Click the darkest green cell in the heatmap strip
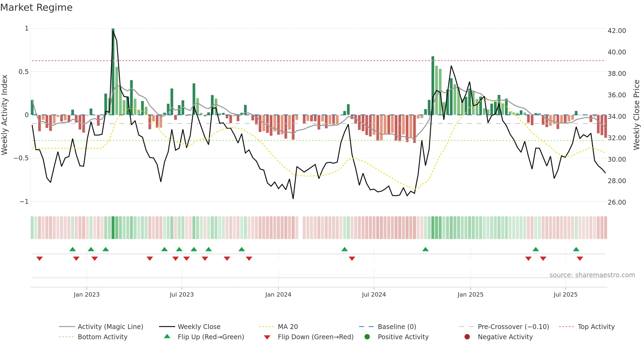 click(113, 228)
